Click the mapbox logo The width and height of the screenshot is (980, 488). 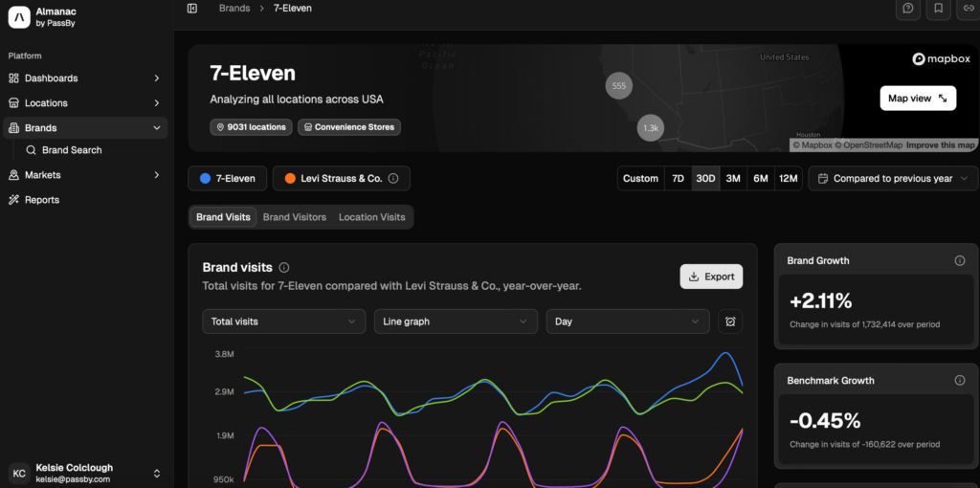(x=942, y=58)
